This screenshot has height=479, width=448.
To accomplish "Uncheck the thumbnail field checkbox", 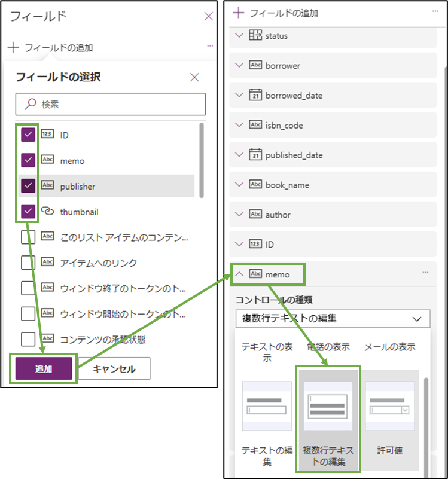I will (x=28, y=212).
